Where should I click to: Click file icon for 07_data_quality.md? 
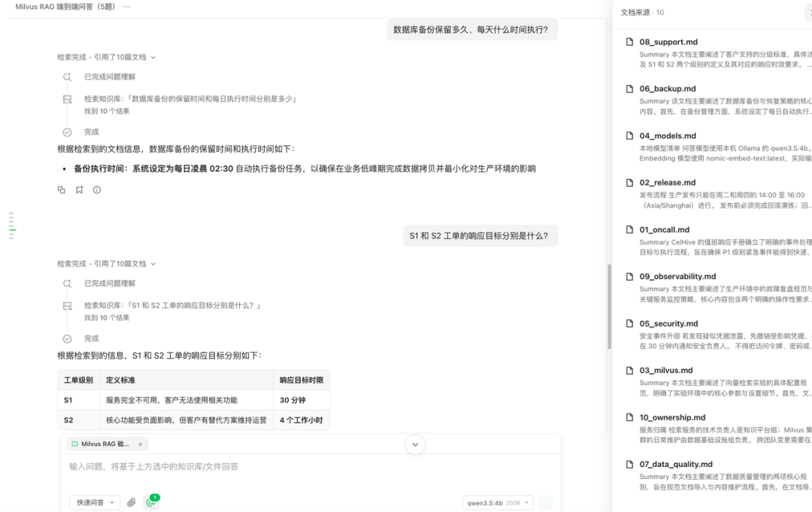pos(630,465)
